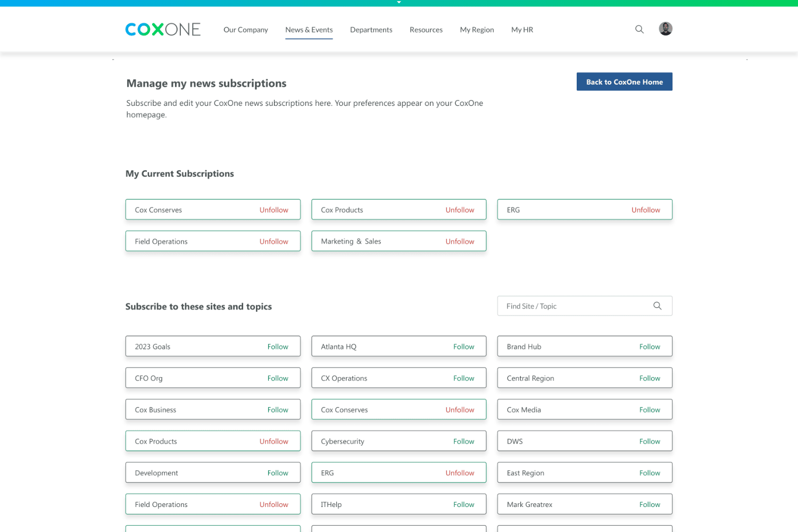The width and height of the screenshot is (798, 532).
Task: Follow DWS
Action: pyautogui.click(x=650, y=442)
